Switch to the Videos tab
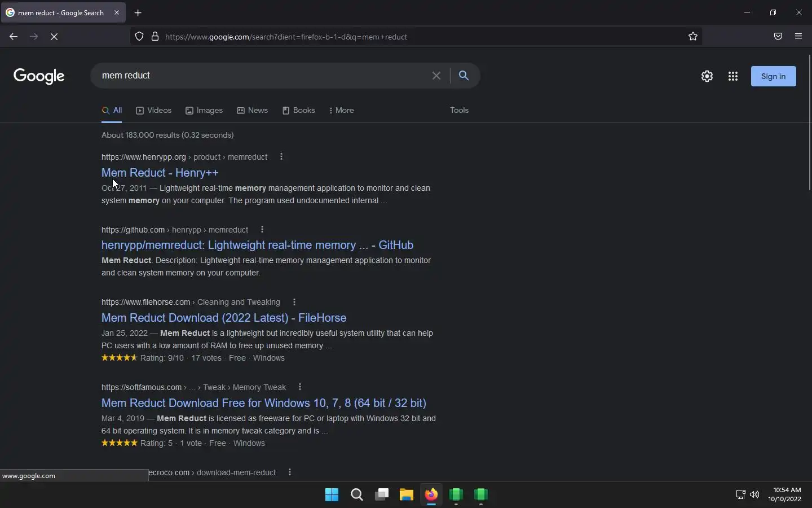This screenshot has width=812, height=508. (x=154, y=111)
